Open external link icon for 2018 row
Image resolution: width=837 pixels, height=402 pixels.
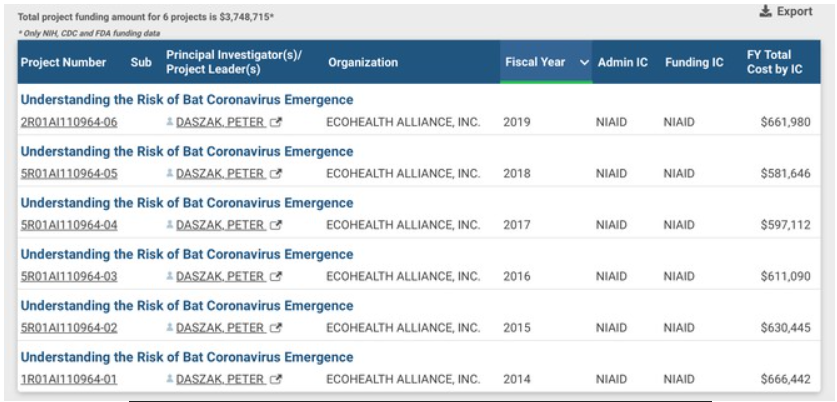275,174
